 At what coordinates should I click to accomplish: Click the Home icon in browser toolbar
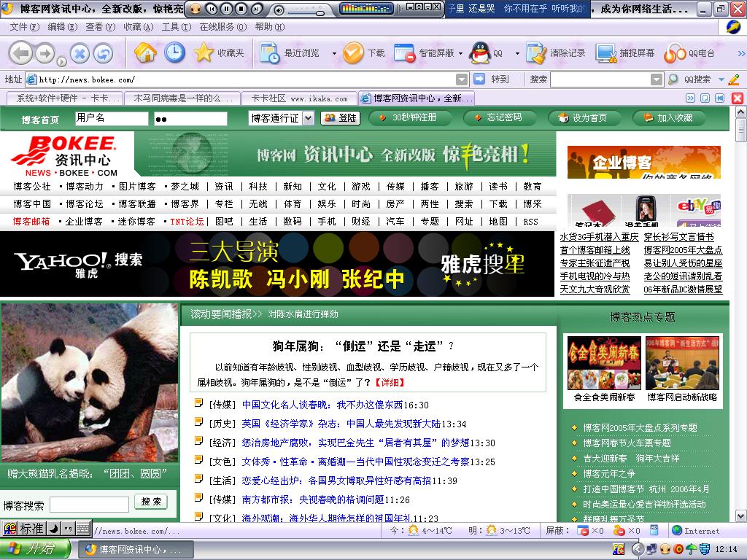145,53
